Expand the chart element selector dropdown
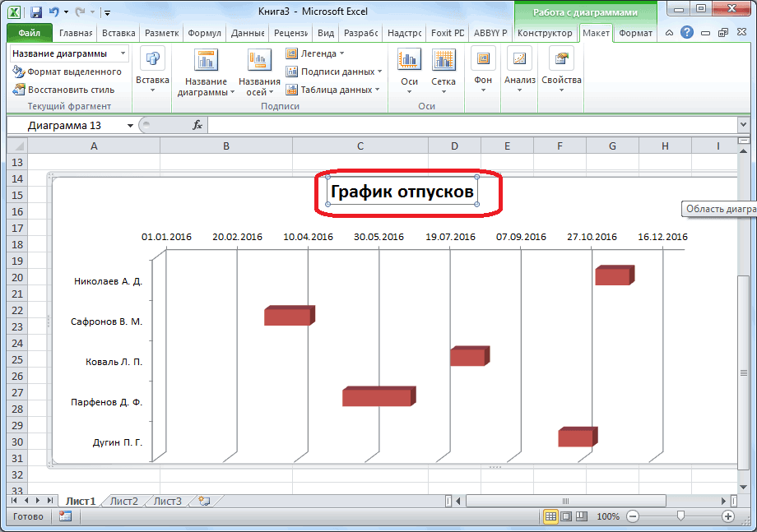The height and width of the screenshot is (532, 757). tap(123, 53)
